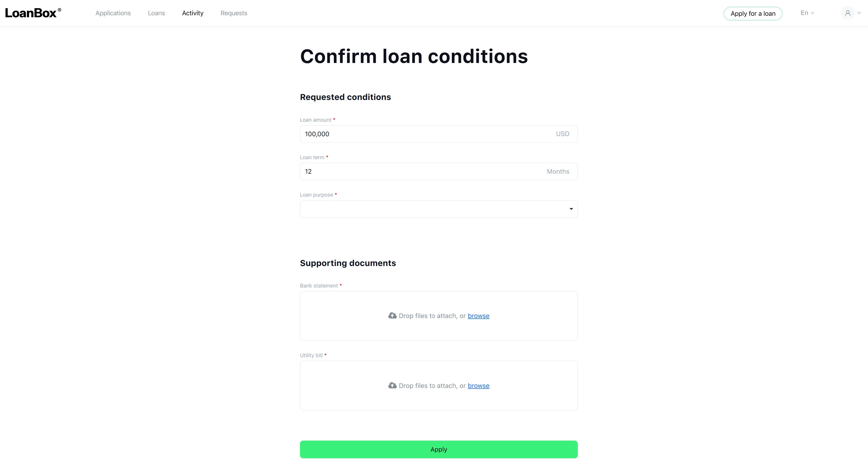Expand the Loan purpose dropdown arrow
This screenshot has height=464, width=868.
click(571, 209)
